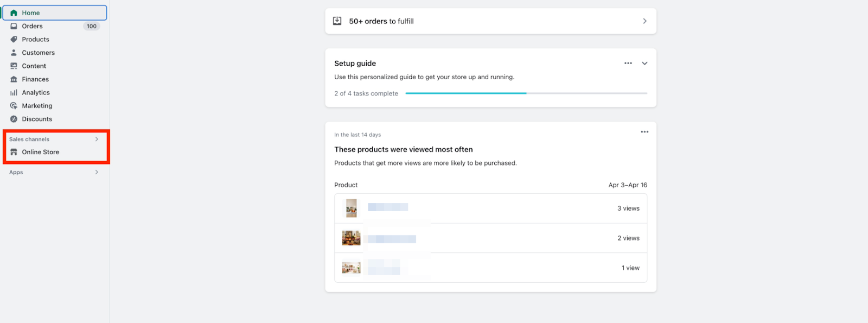Click the Home house icon in sidebar
868x323 pixels.
pyautogui.click(x=14, y=12)
